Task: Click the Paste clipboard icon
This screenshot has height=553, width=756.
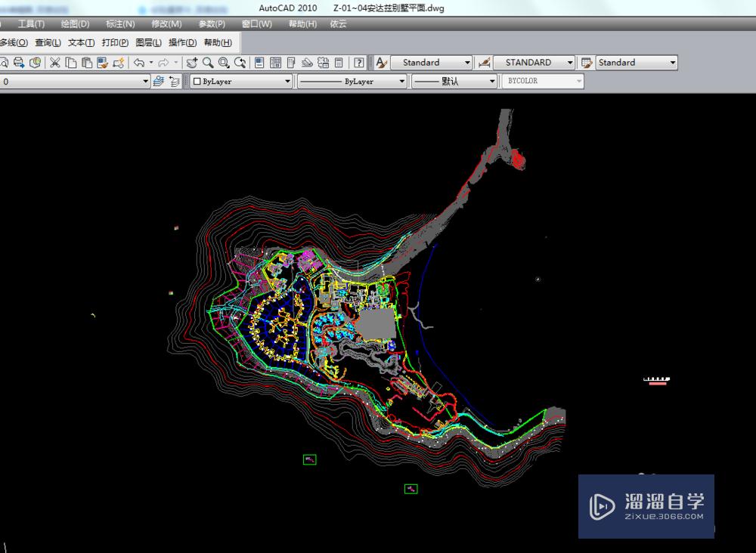Action: [x=87, y=63]
